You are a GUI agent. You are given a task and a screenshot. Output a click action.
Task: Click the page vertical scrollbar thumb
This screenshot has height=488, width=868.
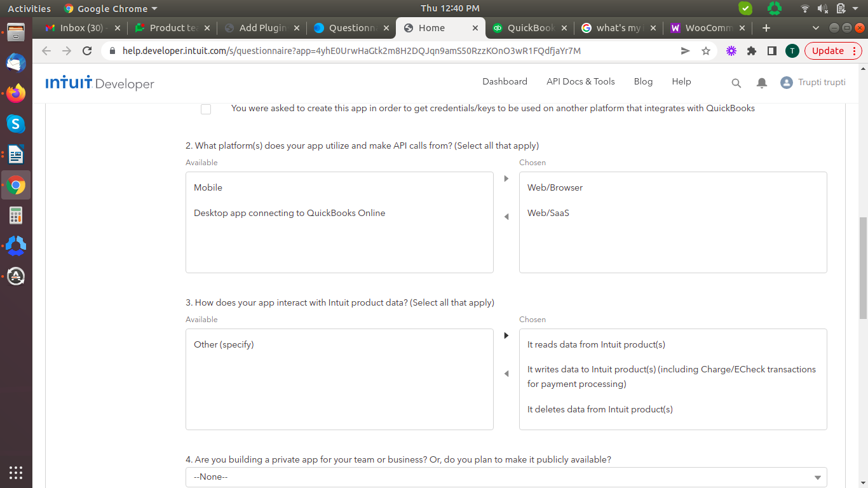tap(862, 267)
